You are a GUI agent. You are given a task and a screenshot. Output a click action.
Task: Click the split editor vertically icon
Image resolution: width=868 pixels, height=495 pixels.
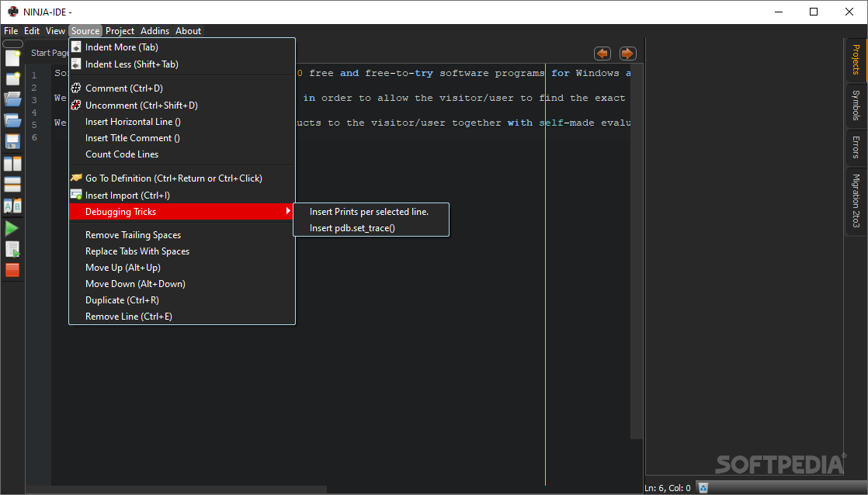(12, 164)
